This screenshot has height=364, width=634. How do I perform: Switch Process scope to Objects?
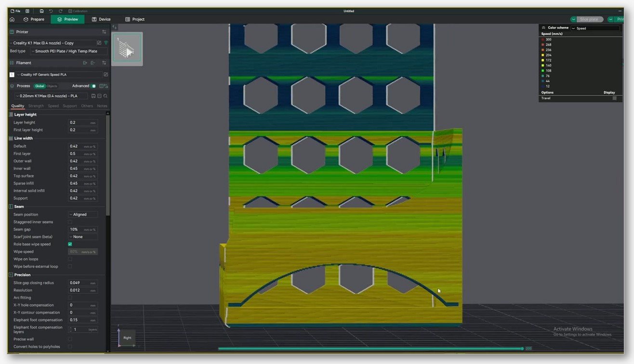[52, 86]
